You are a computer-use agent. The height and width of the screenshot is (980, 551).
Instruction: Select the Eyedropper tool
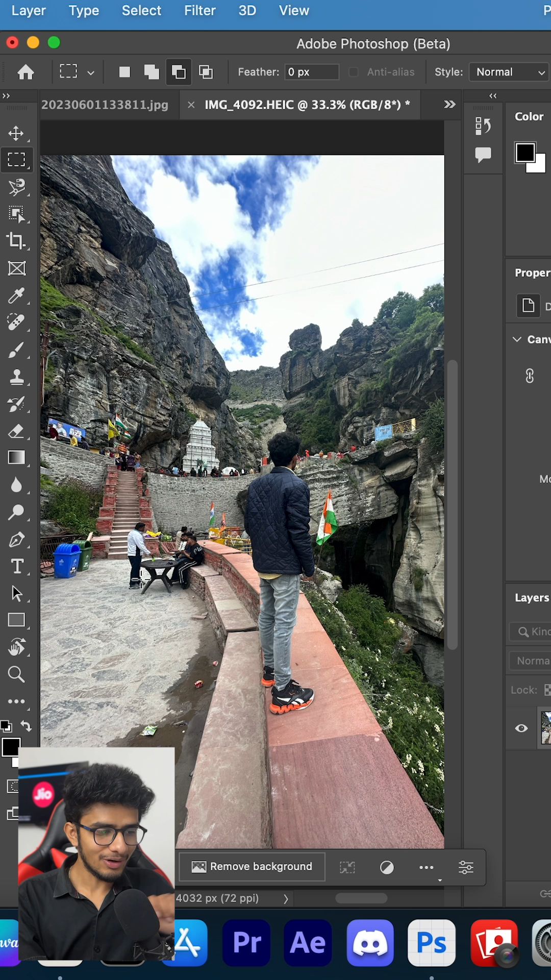click(16, 295)
